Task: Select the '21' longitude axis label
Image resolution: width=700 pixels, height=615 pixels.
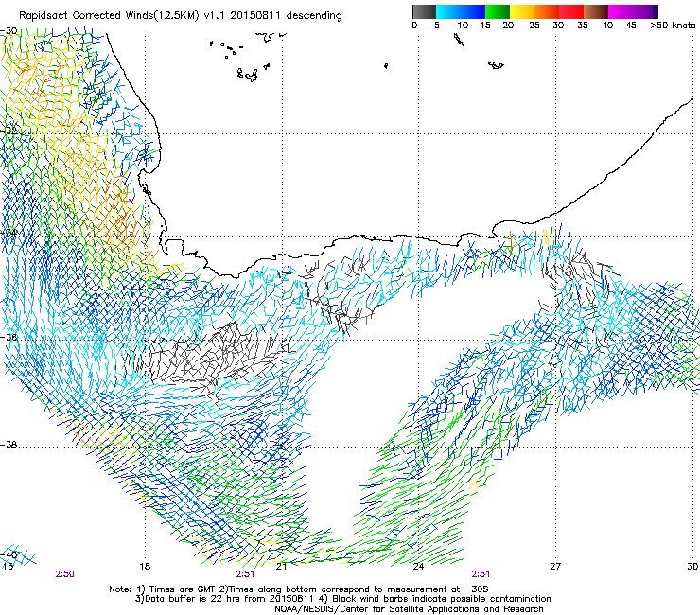Action: pos(281,567)
